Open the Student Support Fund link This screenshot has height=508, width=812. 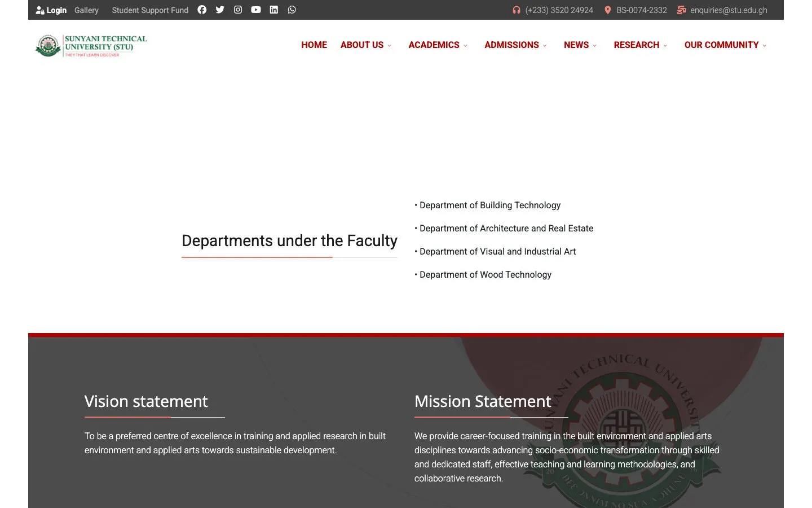[150, 10]
